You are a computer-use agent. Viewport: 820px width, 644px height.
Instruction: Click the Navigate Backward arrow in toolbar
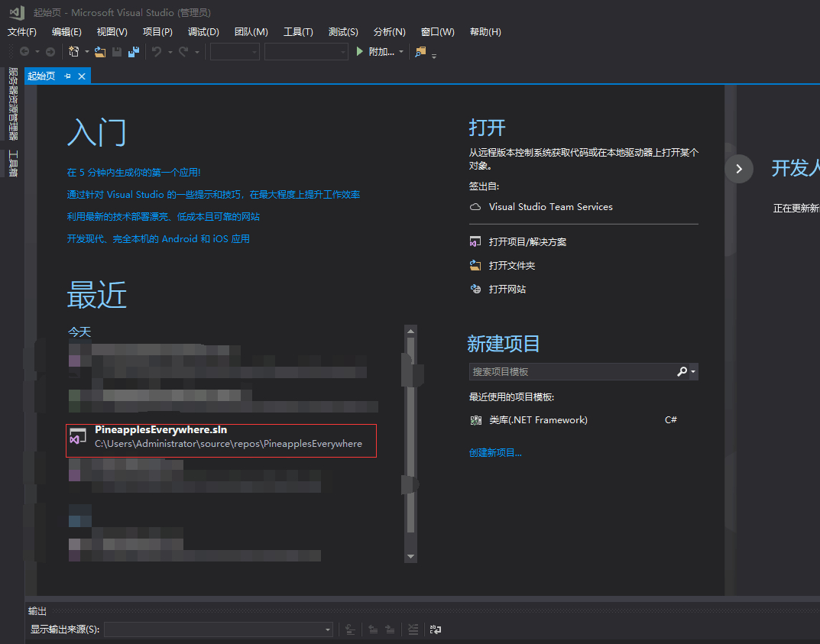[24, 51]
